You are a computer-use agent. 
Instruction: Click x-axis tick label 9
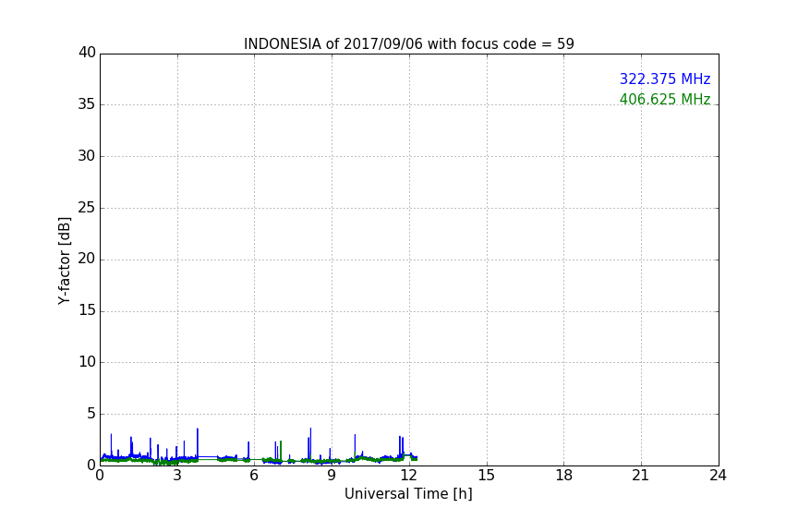pyautogui.click(x=332, y=476)
